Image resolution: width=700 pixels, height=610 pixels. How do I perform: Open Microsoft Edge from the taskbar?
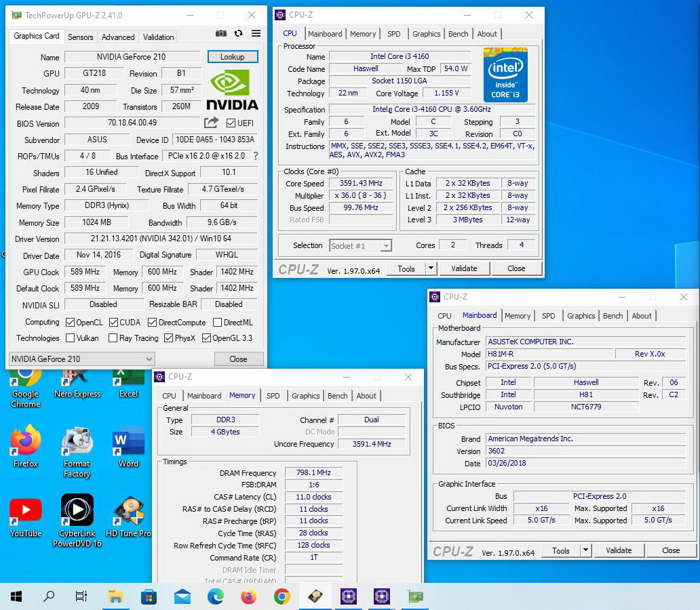tap(215, 596)
